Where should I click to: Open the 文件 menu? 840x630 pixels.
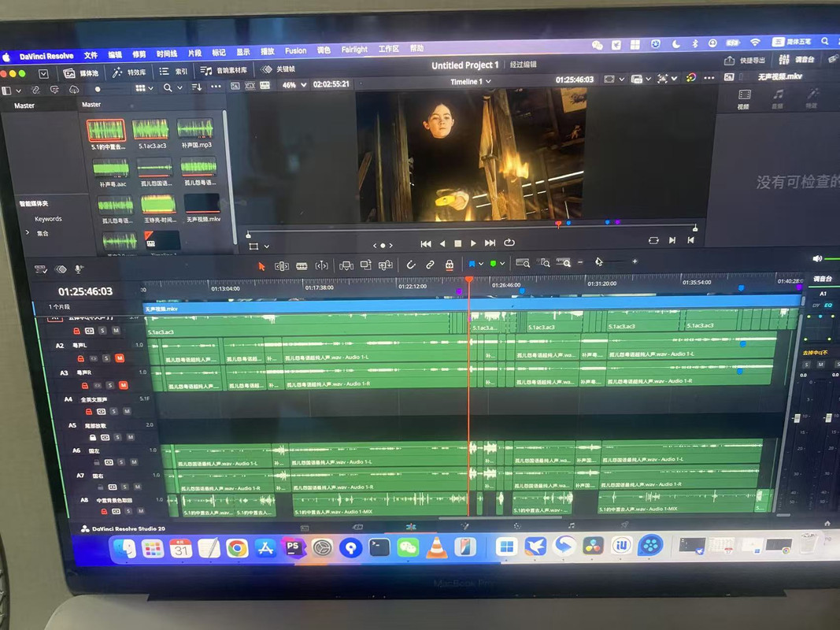[x=91, y=55]
